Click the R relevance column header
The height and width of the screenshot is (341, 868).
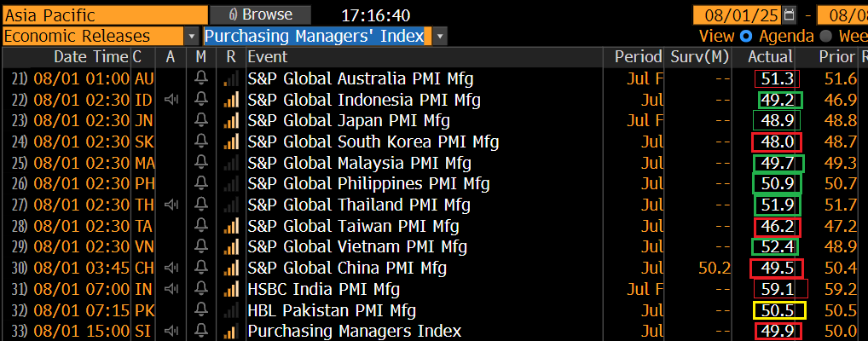(x=231, y=56)
